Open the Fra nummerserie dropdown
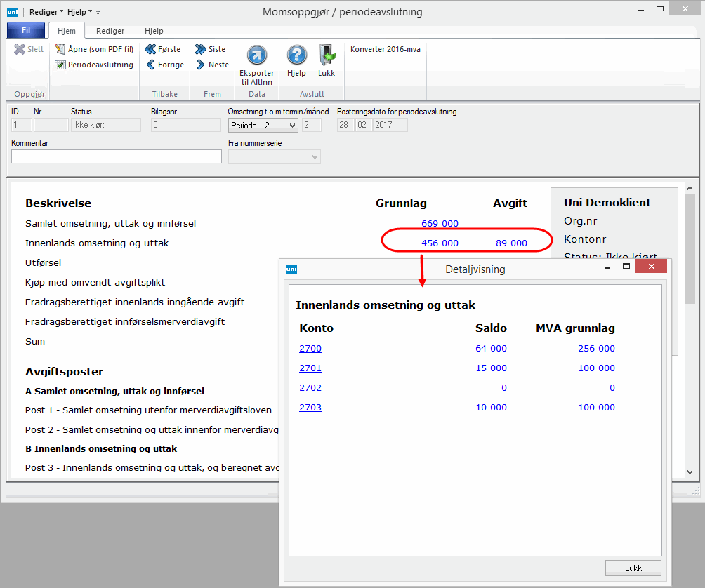The image size is (705, 588). click(x=275, y=157)
